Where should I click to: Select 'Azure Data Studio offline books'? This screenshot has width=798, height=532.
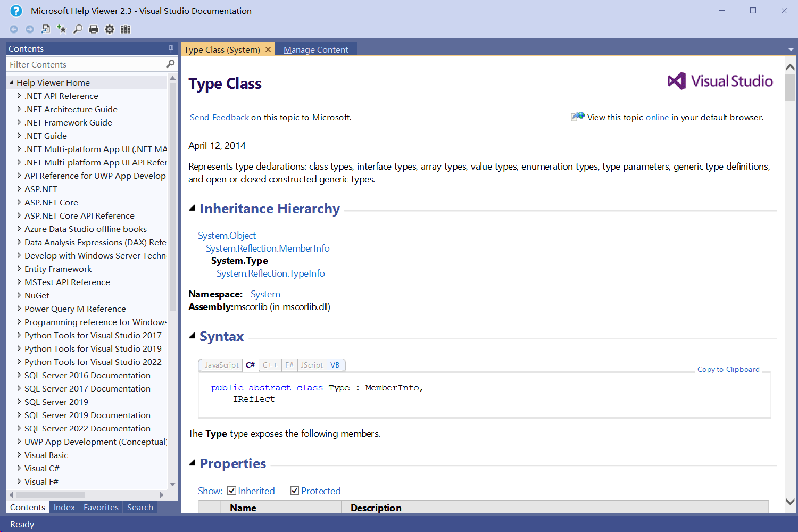[85, 229]
